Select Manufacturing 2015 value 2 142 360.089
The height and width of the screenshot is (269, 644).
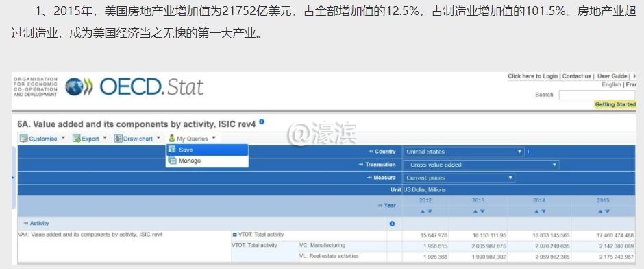616,246
